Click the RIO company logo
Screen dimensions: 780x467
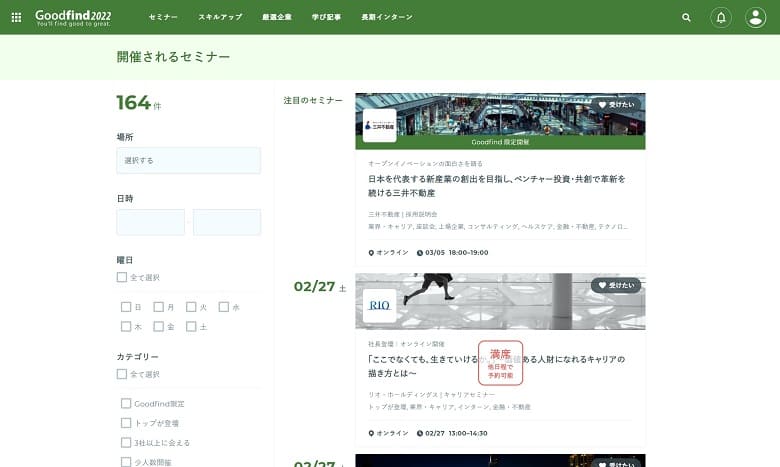pos(380,305)
